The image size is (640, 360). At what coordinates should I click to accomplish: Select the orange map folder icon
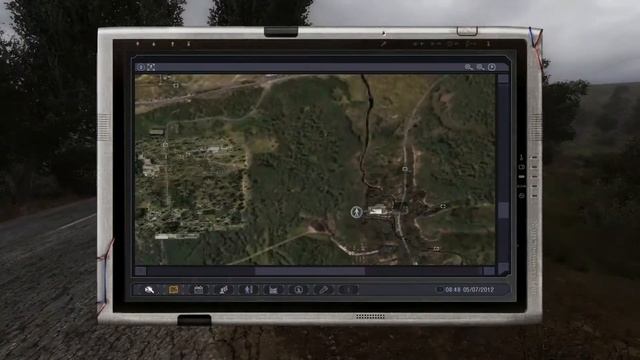(173, 290)
